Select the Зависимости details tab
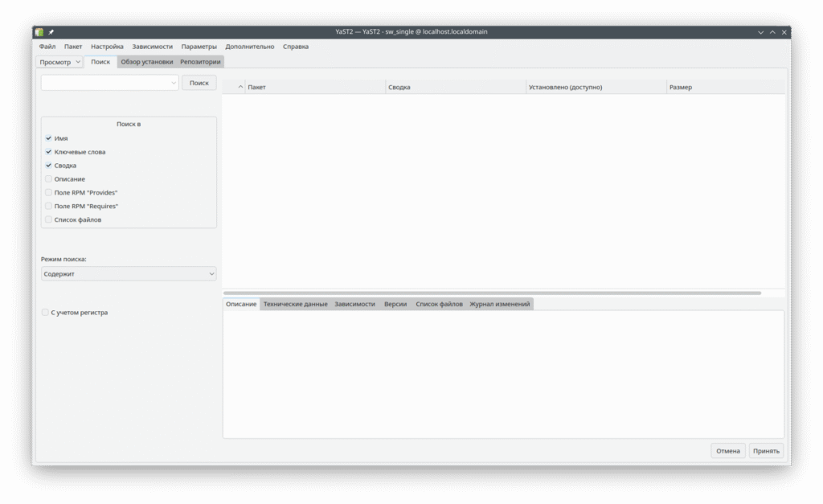The width and height of the screenshot is (823, 504). point(354,304)
